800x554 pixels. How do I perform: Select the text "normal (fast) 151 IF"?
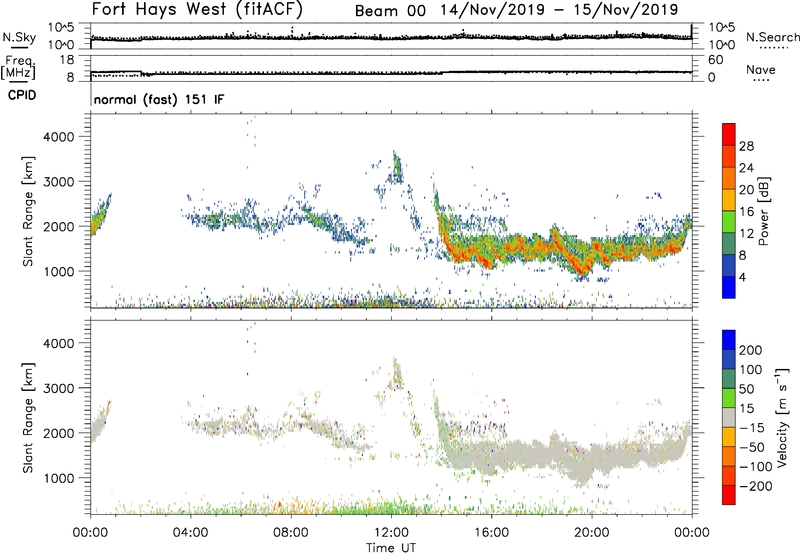click(159, 99)
